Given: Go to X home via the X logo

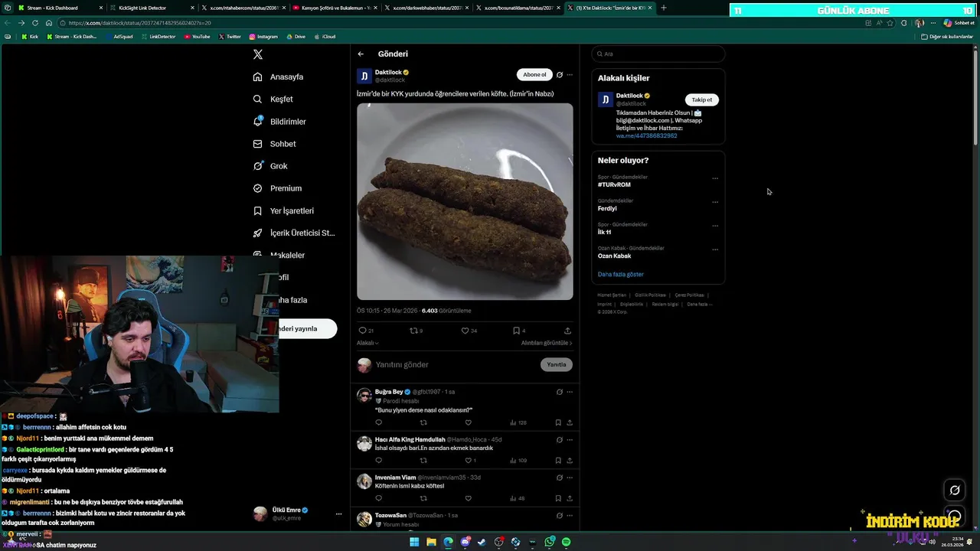Looking at the screenshot, I should click(258, 54).
